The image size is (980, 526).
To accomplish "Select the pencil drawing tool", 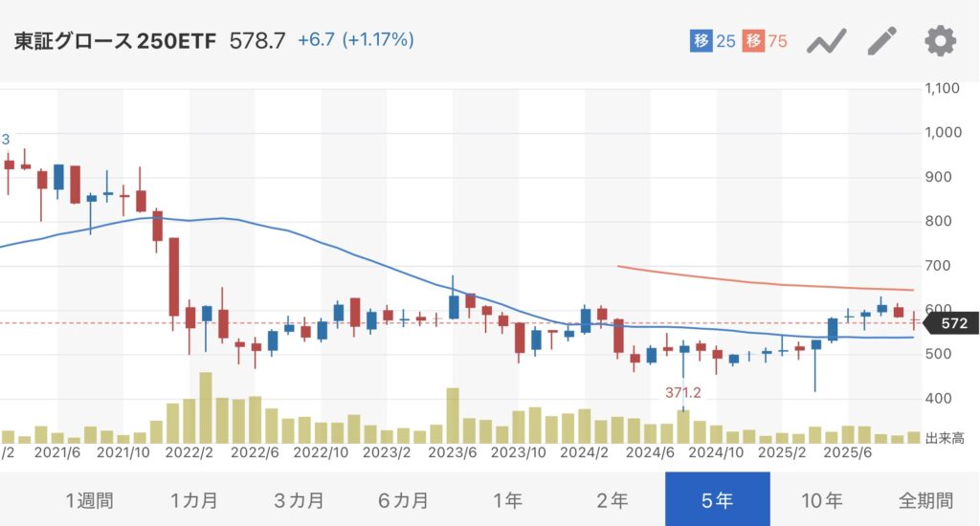I will tap(882, 41).
